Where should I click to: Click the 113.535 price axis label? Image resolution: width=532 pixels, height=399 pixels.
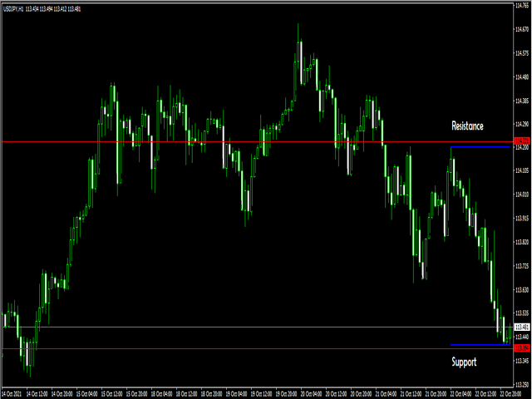point(522,313)
